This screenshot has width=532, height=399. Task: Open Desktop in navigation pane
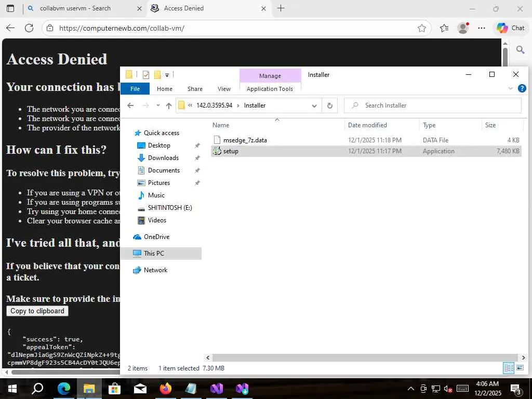click(x=159, y=145)
